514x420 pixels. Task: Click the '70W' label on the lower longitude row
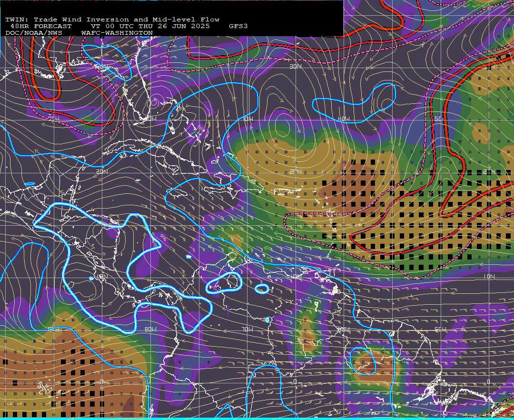(247, 329)
